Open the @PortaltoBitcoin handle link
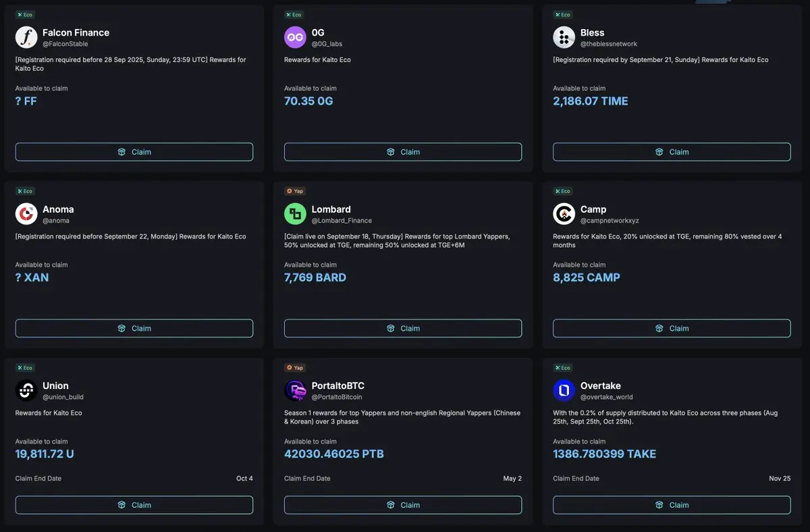This screenshot has height=532, width=810. click(339, 397)
